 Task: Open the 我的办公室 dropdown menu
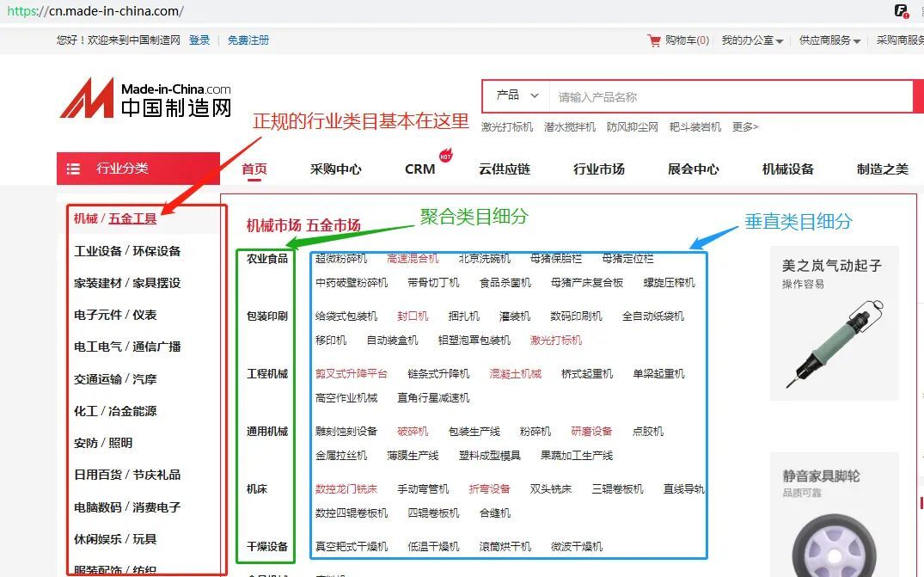752,40
